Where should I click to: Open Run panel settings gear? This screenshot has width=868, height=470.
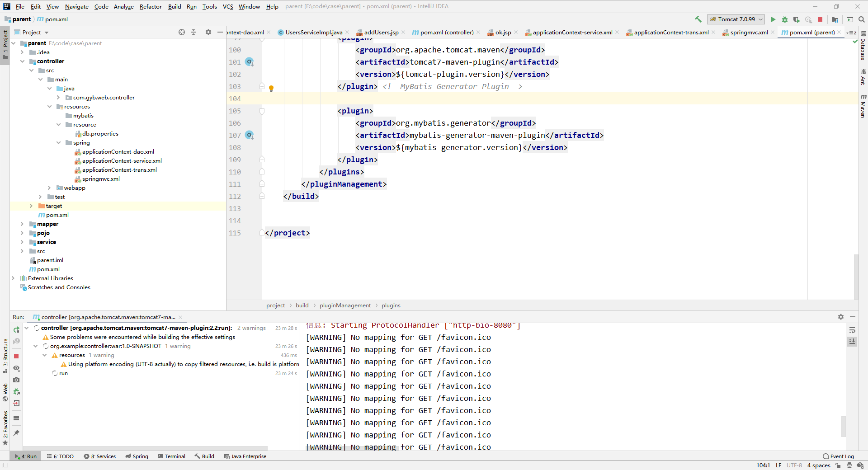pos(841,317)
